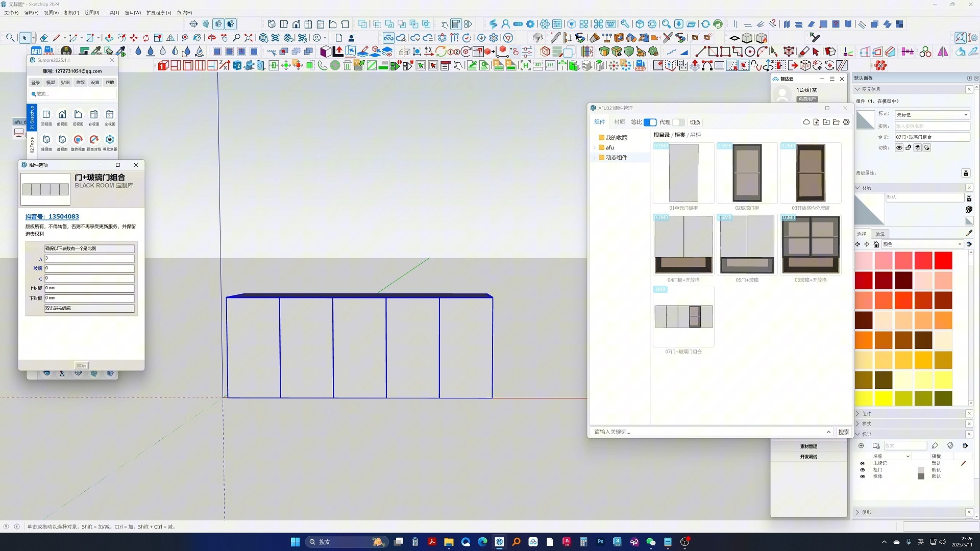The height and width of the screenshot is (551, 980).
Task: Click the cloud icon in component manager
Action: [x=806, y=122]
